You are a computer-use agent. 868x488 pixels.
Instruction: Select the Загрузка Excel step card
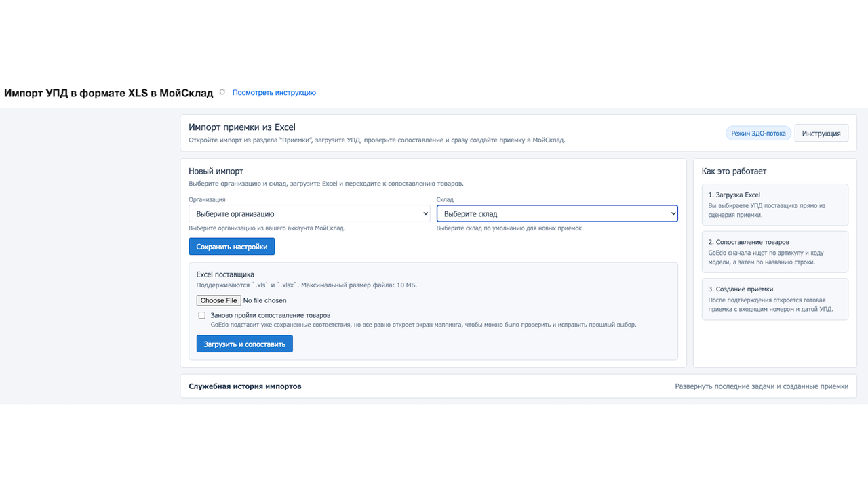pos(774,205)
